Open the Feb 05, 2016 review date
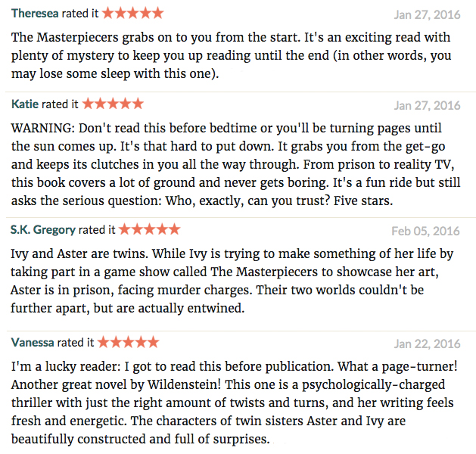The image size is (476, 454). [x=425, y=231]
